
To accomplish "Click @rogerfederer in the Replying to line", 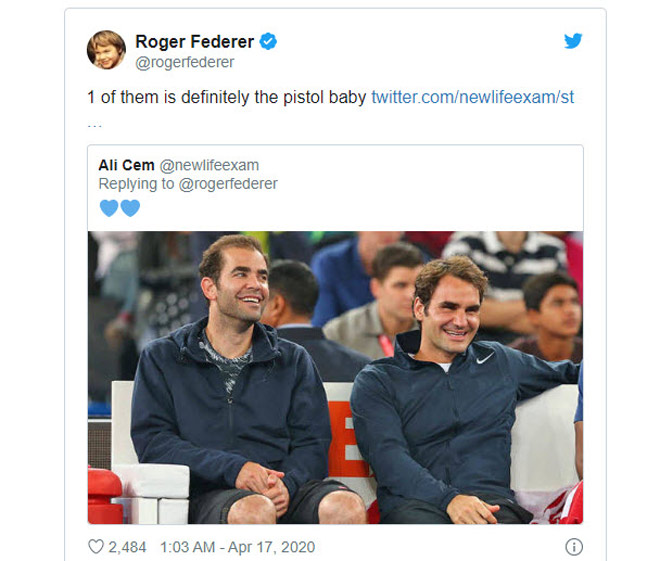I will coord(228,184).
